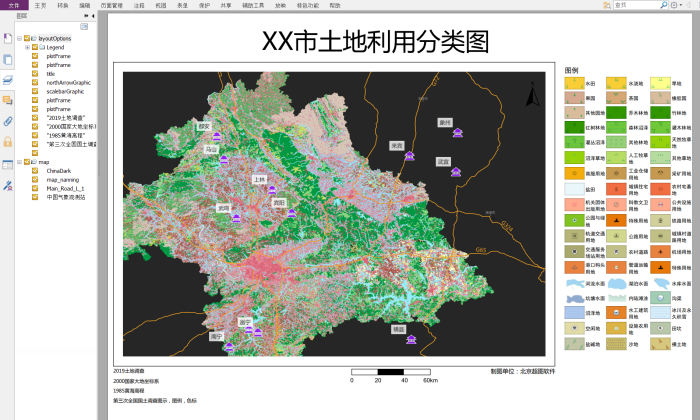Image resolution: width=700 pixels, height=420 pixels.
Task: Collapse the map layer group
Action: click(x=19, y=161)
